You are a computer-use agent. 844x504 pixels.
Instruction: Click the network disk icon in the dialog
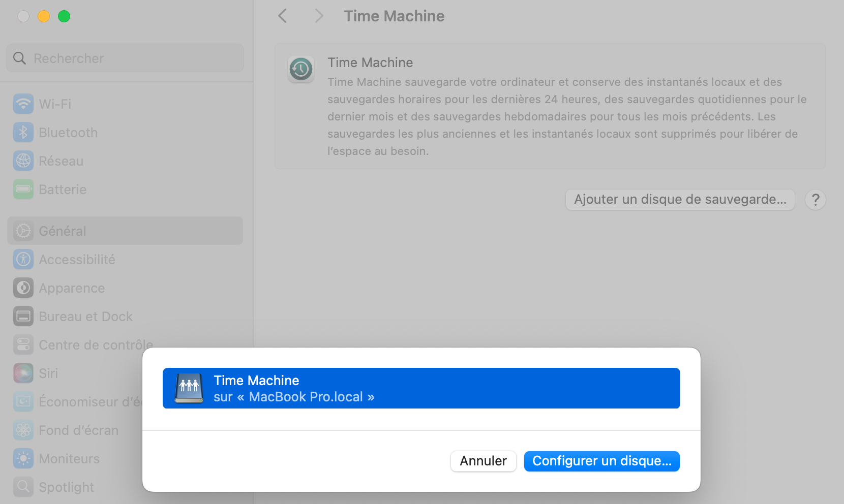pos(189,388)
